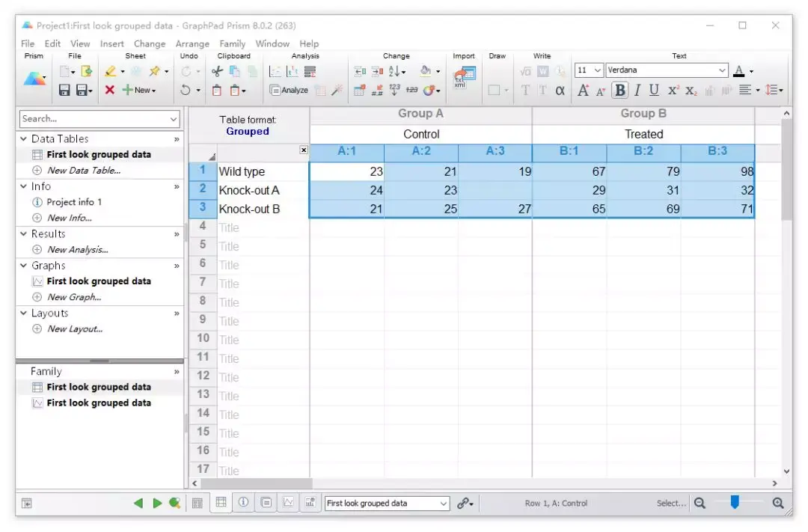Click the sort A-Z icon

(x=394, y=71)
